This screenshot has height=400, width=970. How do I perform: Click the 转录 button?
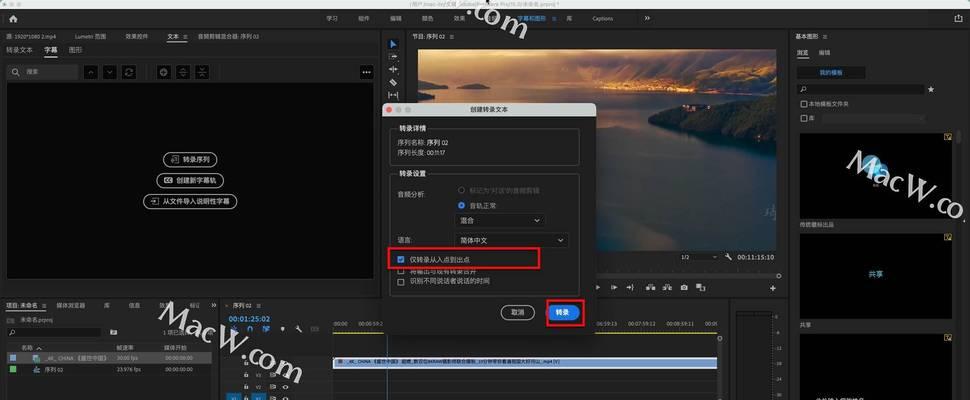(562, 313)
